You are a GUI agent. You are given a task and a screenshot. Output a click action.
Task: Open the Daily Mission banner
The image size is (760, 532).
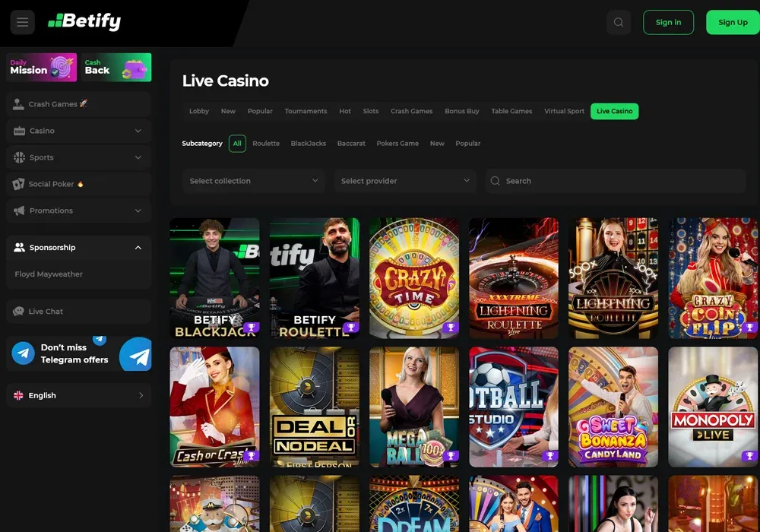(x=41, y=67)
